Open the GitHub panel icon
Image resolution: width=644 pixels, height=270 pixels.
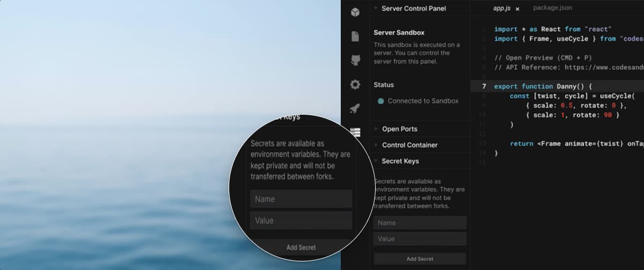tap(355, 61)
